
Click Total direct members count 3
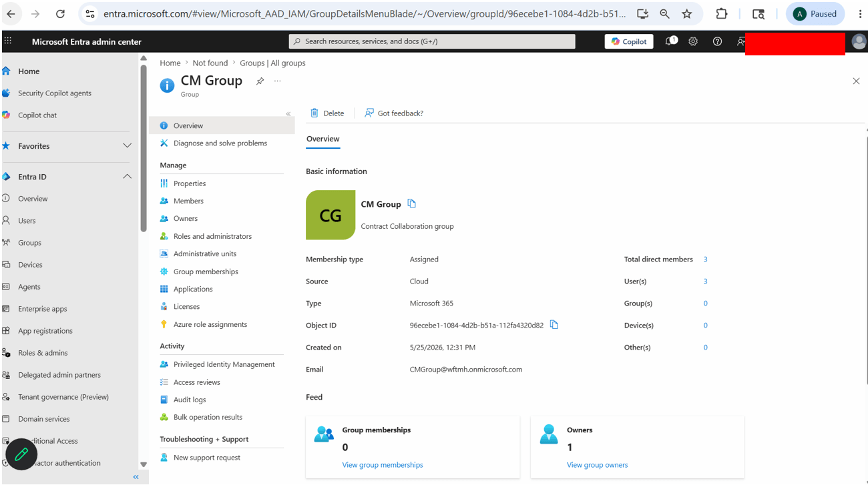click(705, 260)
